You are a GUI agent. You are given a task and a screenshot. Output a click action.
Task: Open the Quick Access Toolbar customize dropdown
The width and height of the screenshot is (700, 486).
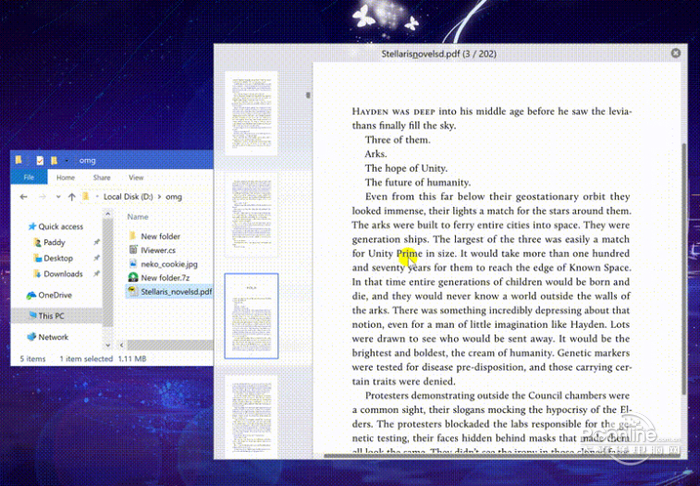67,160
